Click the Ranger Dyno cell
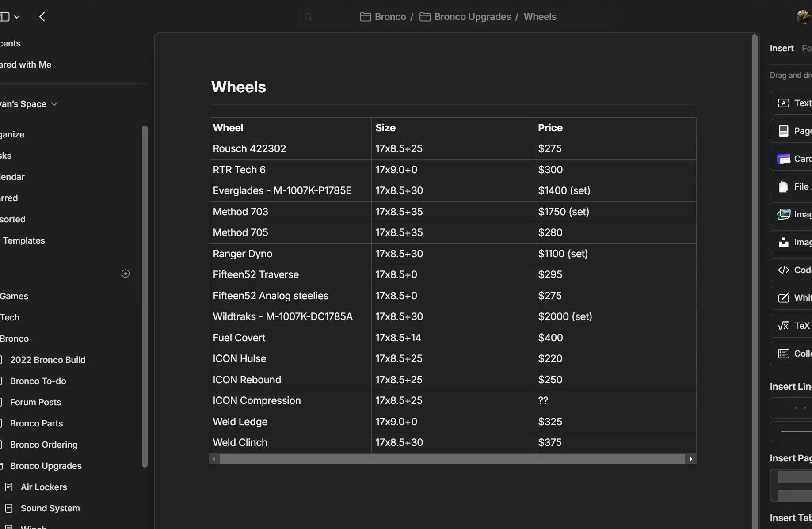Viewport: 812px width, 529px height. 290,254
